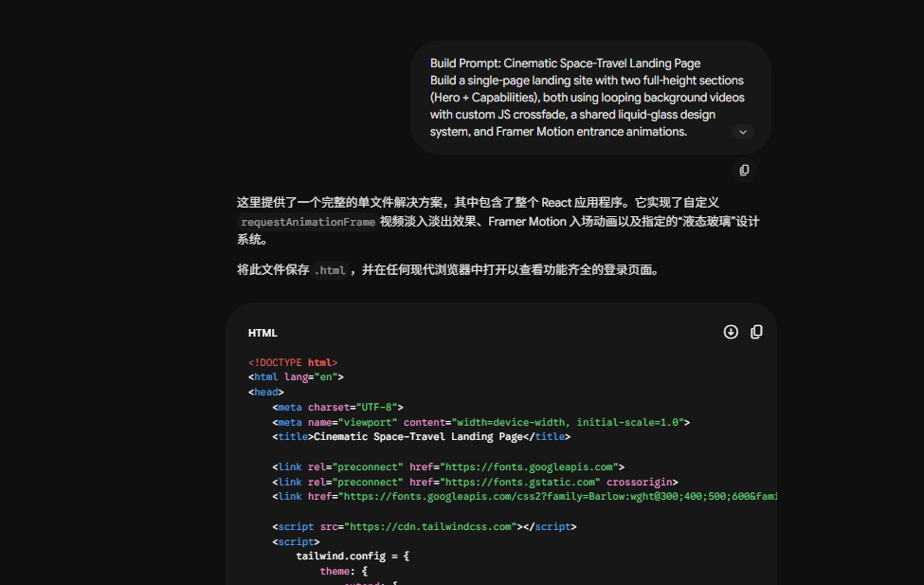The height and width of the screenshot is (585, 924).
Task: Expand the user prompt with the chevron
Action: (742, 132)
